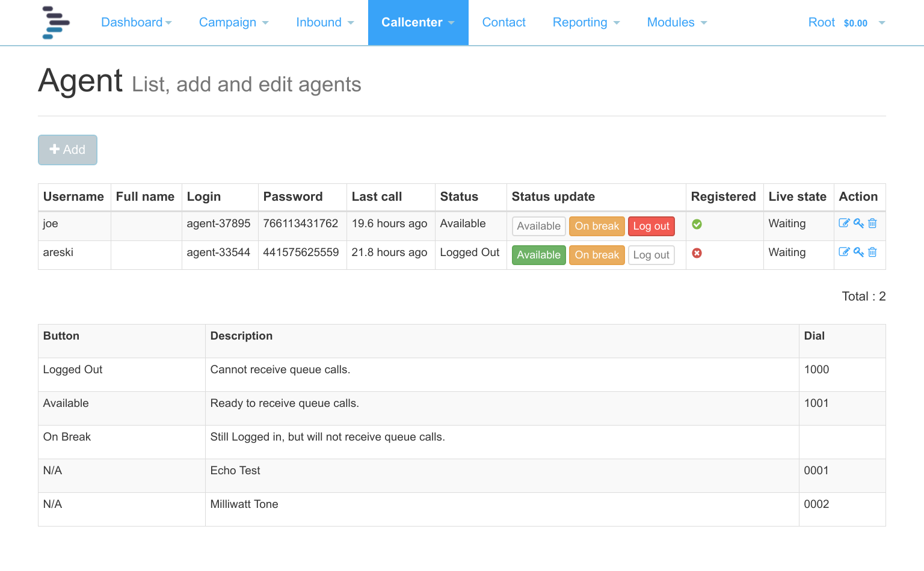Set areski to On break
The image size is (924, 571).
597,255
